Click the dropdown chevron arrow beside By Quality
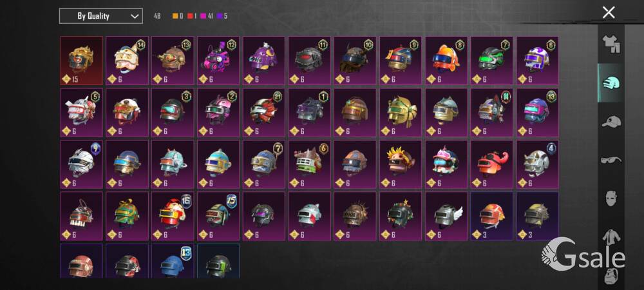Viewport: 644px width, 290px height. 135,16
